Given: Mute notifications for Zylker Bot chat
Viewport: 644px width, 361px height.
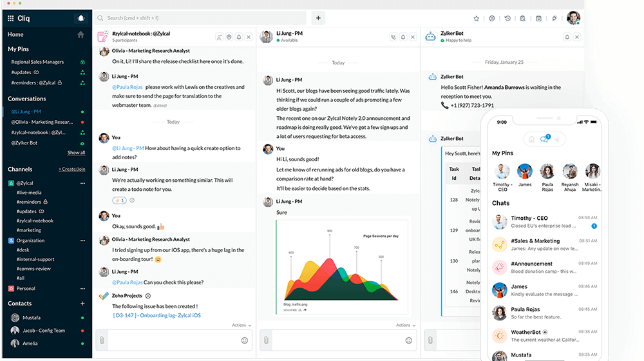Looking at the screenshot, I should tap(567, 37).
